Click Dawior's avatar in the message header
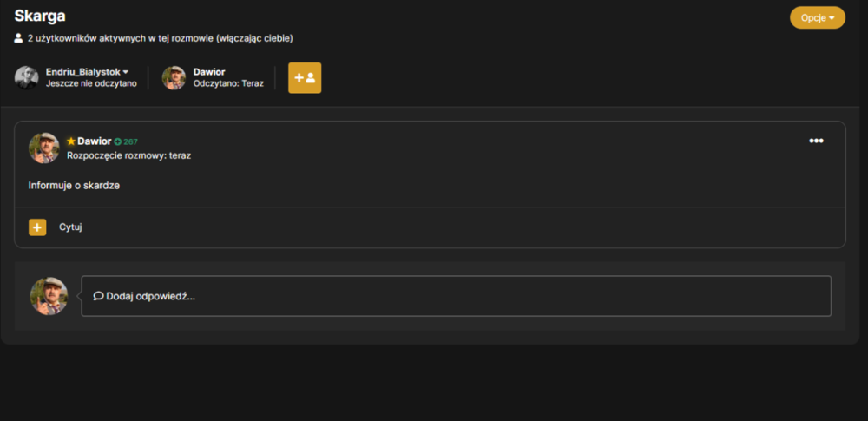The height and width of the screenshot is (421, 868). coord(44,148)
